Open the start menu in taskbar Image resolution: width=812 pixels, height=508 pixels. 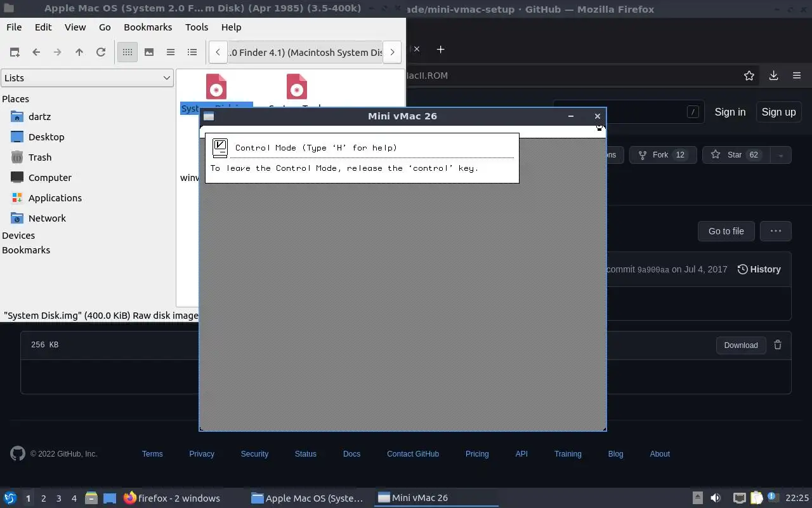click(10, 498)
